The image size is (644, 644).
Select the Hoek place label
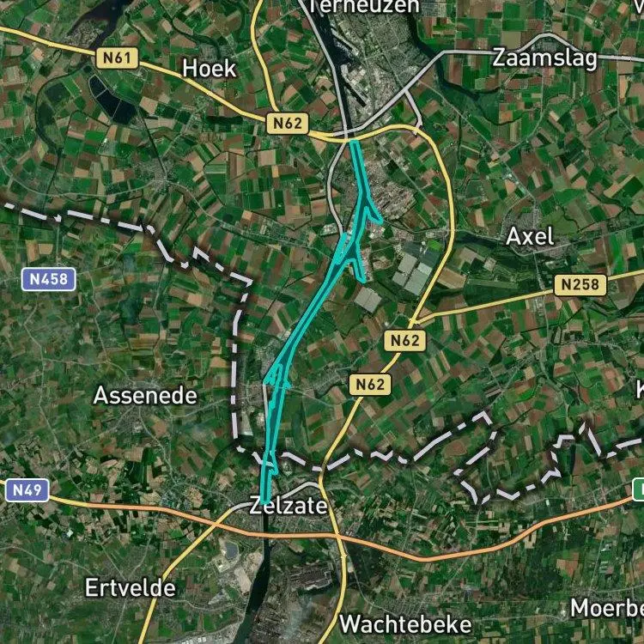coord(209,68)
